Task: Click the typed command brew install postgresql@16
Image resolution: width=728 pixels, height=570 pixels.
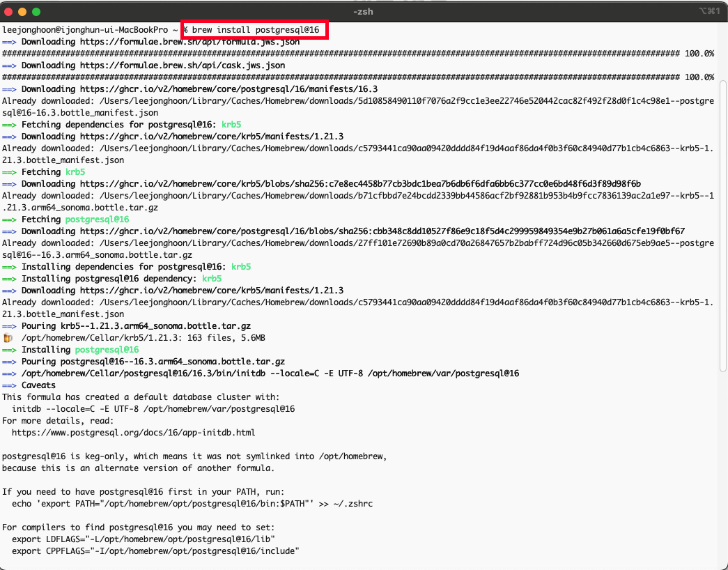Action: tap(256, 30)
